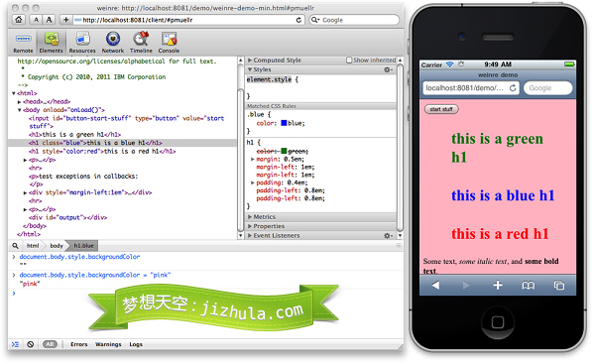The width and height of the screenshot is (595, 364).
Task: Tap iPhone Safari forward arrow
Action: [466, 285]
